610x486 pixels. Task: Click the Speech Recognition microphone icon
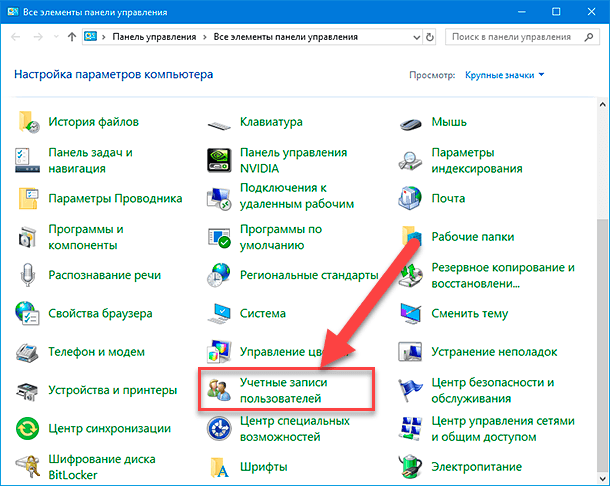tap(29, 275)
